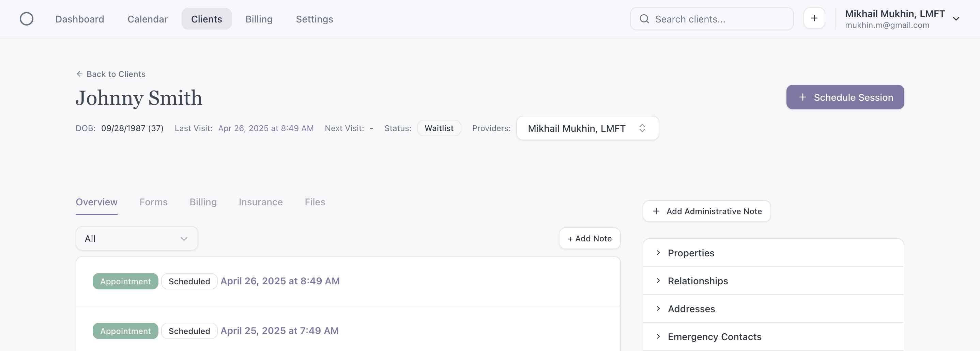Click the mukhin.m@gmail.com email text
This screenshot has height=351, width=980.
pos(887,25)
